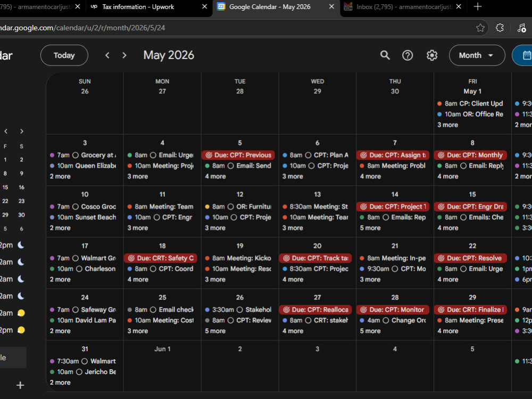Expand 5 more events on May 26

(215, 331)
